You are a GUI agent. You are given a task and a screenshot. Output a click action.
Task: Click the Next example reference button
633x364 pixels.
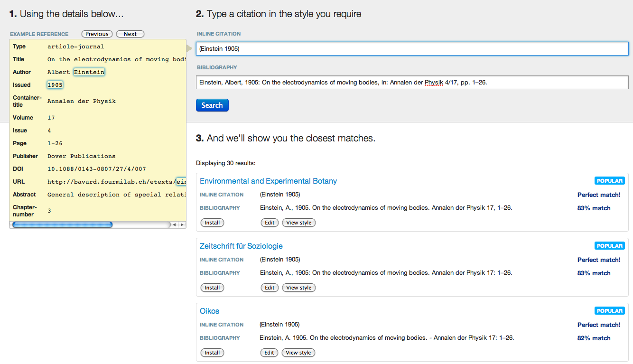(130, 34)
